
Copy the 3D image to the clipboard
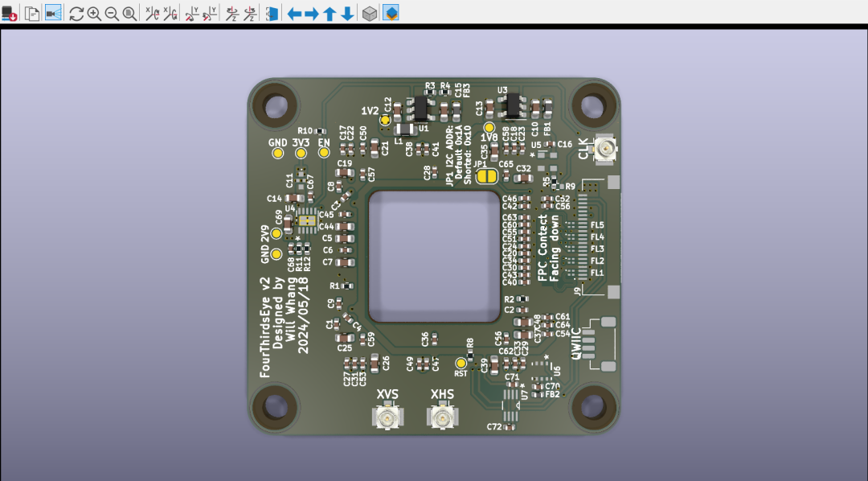point(32,14)
